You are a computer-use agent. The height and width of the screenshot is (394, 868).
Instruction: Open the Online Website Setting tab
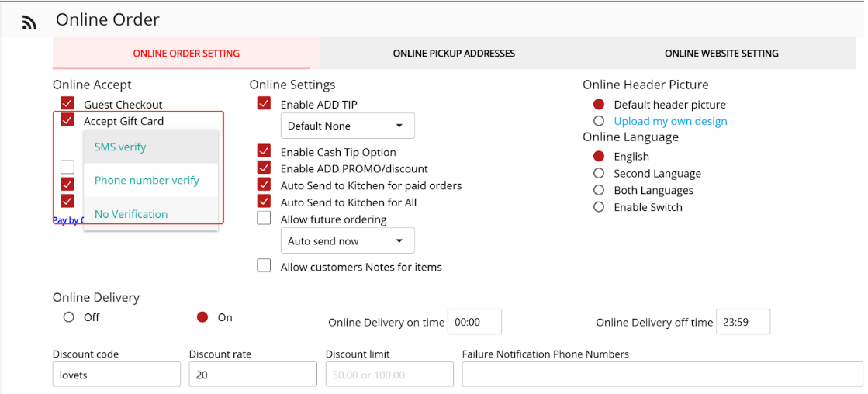(722, 54)
